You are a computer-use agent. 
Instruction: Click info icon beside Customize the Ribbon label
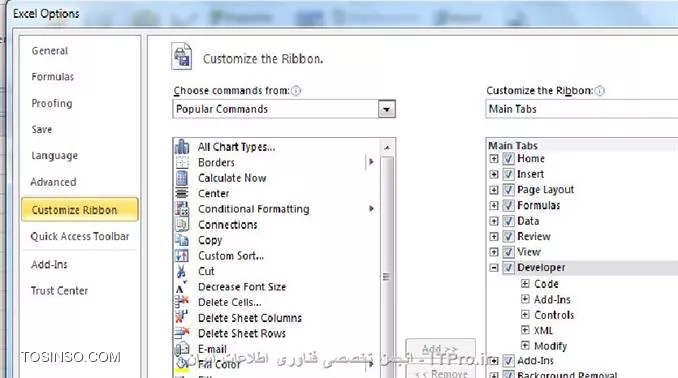click(x=599, y=90)
